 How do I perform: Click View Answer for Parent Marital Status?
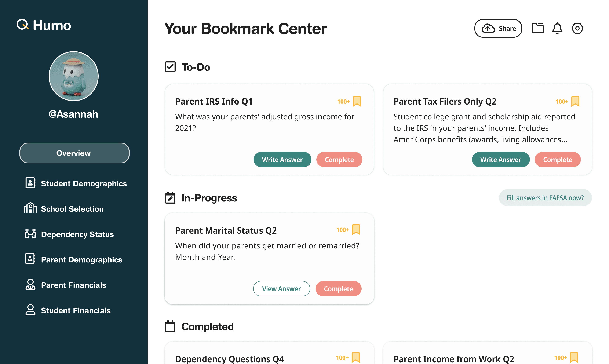click(281, 289)
